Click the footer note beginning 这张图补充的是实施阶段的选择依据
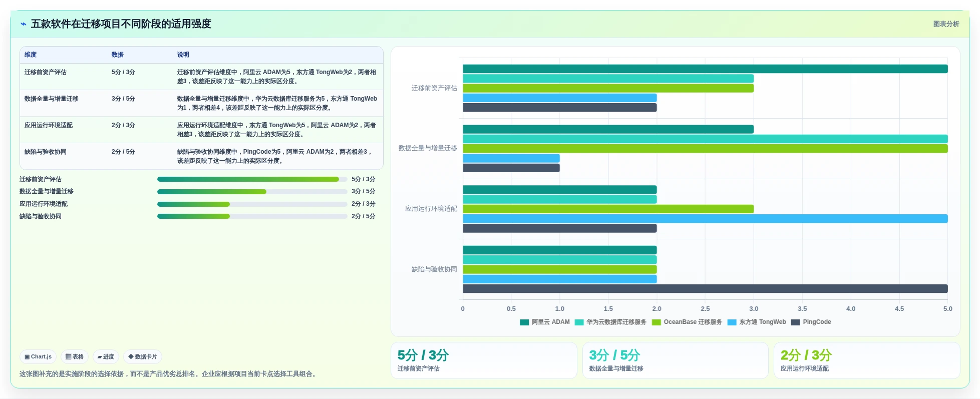 tap(169, 374)
